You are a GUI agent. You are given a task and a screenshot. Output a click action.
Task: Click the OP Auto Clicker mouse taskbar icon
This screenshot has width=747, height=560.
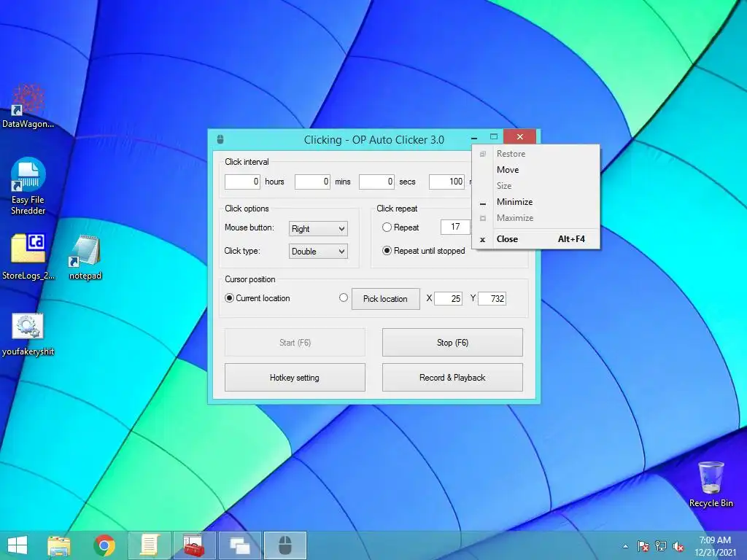click(x=285, y=545)
